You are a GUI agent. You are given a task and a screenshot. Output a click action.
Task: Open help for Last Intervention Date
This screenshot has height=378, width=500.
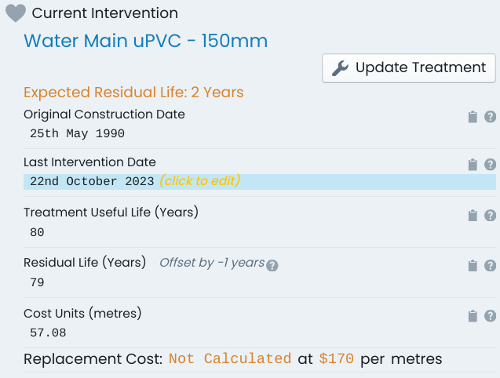(490, 164)
